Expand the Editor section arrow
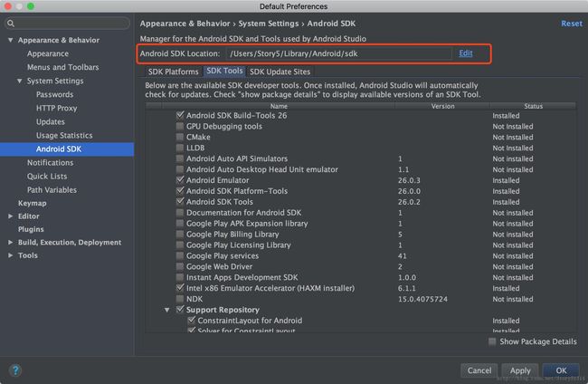This screenshot has width=588, height=384. (x=11, y=216)
